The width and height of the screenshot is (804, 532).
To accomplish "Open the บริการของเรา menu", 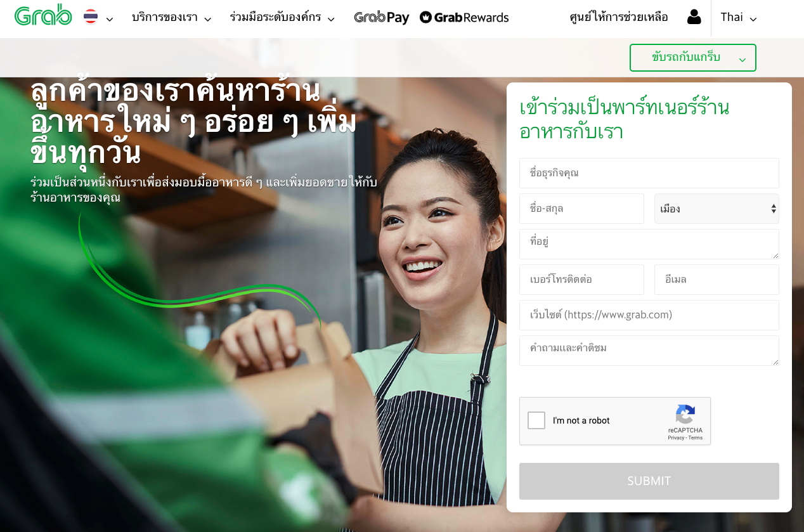I will point(172,18).
